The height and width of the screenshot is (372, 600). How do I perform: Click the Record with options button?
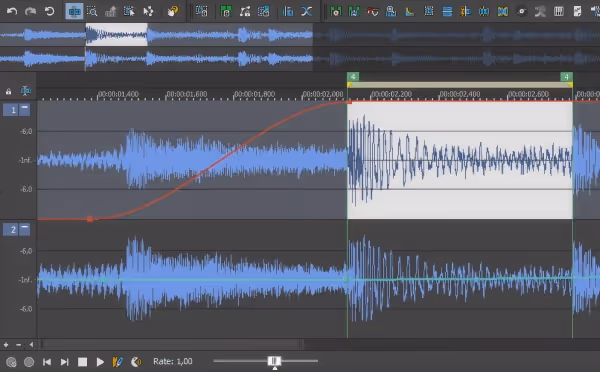click(11, 362)
